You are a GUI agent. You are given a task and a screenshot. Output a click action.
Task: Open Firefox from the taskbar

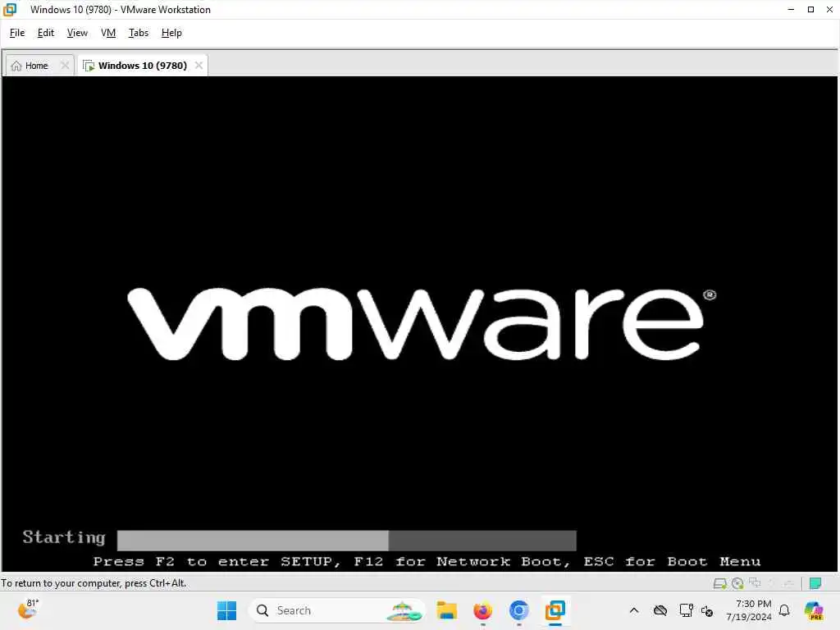pos(482,610)
